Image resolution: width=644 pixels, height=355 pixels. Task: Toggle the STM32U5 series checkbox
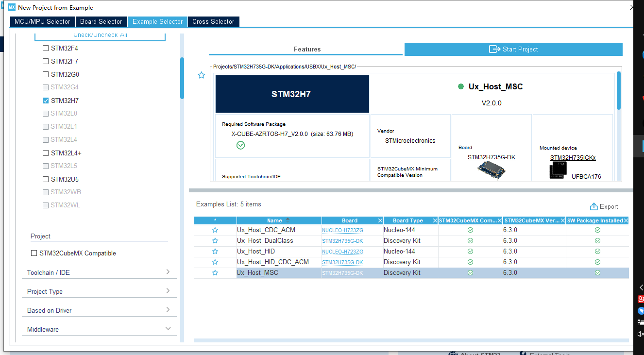coord(46,179)
